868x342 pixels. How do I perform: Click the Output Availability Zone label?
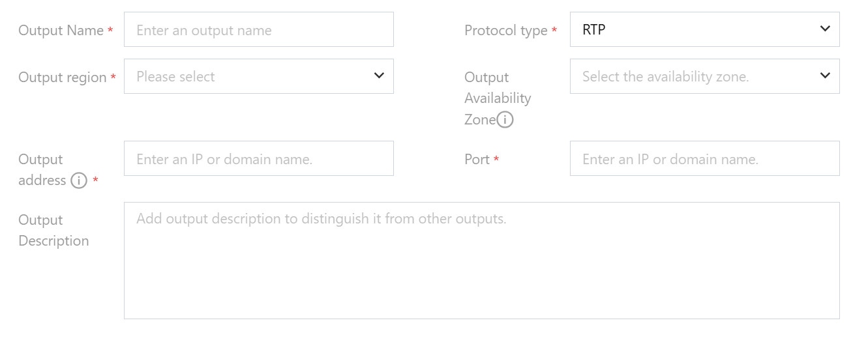(x=497, y=98)
